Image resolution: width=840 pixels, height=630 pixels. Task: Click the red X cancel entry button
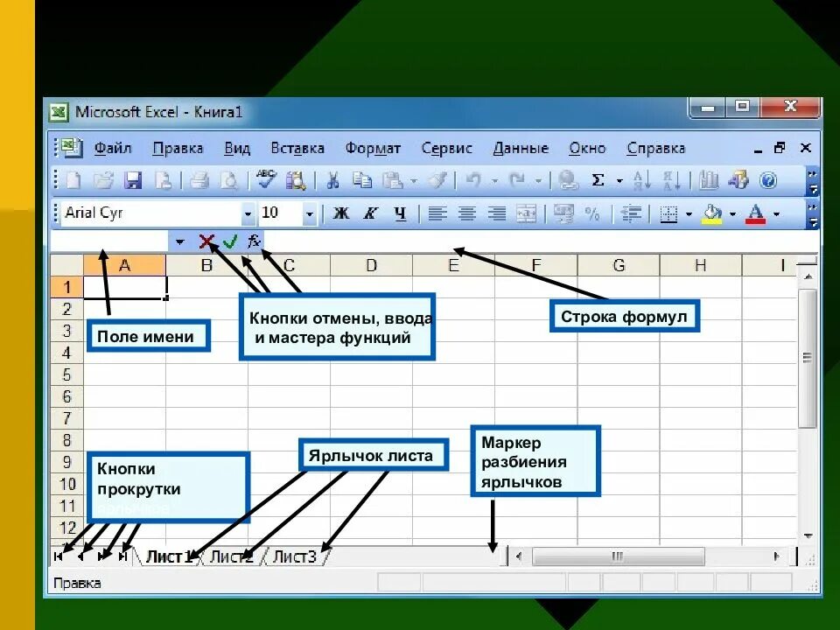click(x=206, y=241)
